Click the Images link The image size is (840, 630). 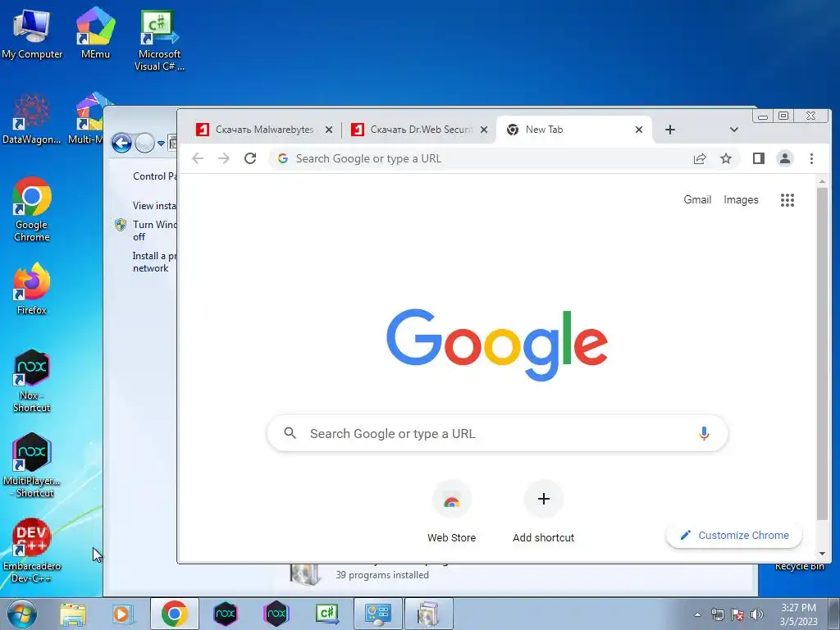741,200
